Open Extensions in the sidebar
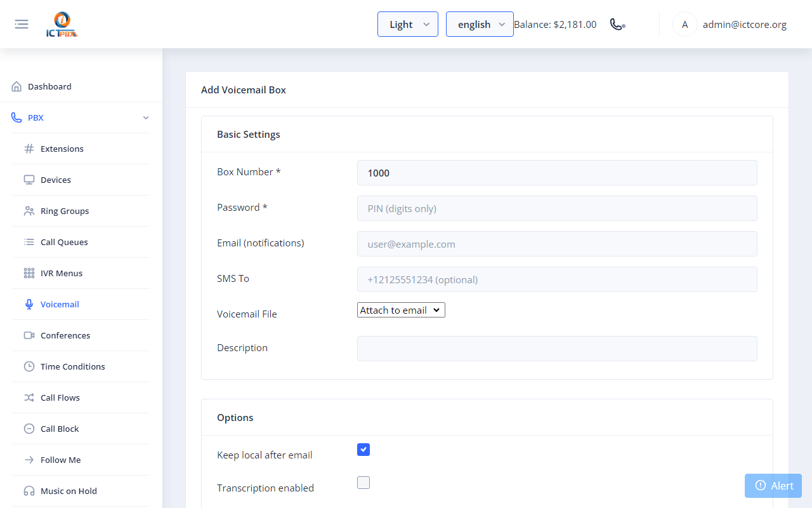The height and width of the screenshot is (508, 812). 81,149
